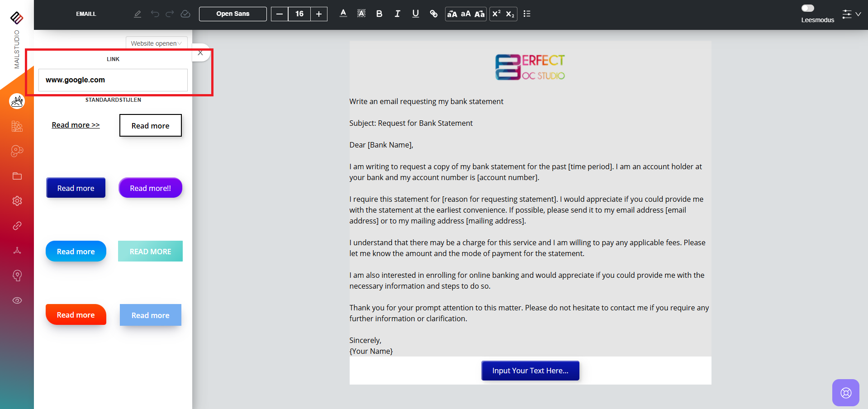The image size is (868, 409).
Task: Click the insert hyperlink icon
Action: (x=433, y=14)
